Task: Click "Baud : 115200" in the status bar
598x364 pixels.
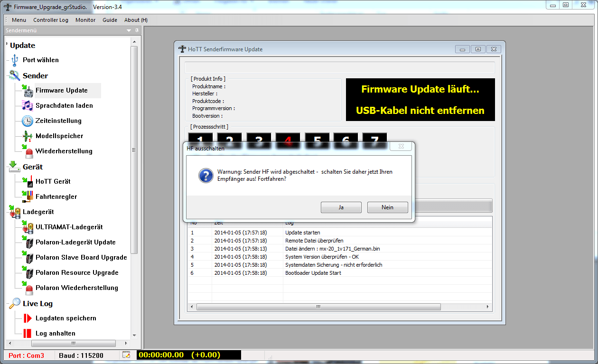Action: point(81,355)
